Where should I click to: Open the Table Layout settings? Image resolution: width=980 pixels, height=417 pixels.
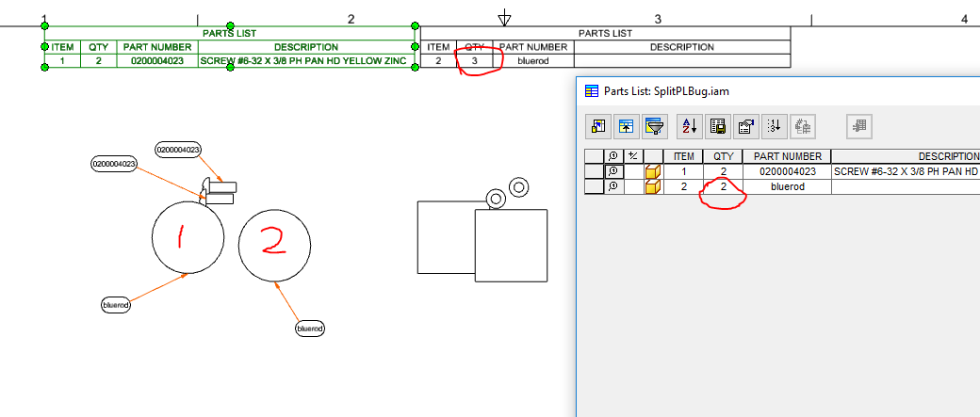coord(746,127)
